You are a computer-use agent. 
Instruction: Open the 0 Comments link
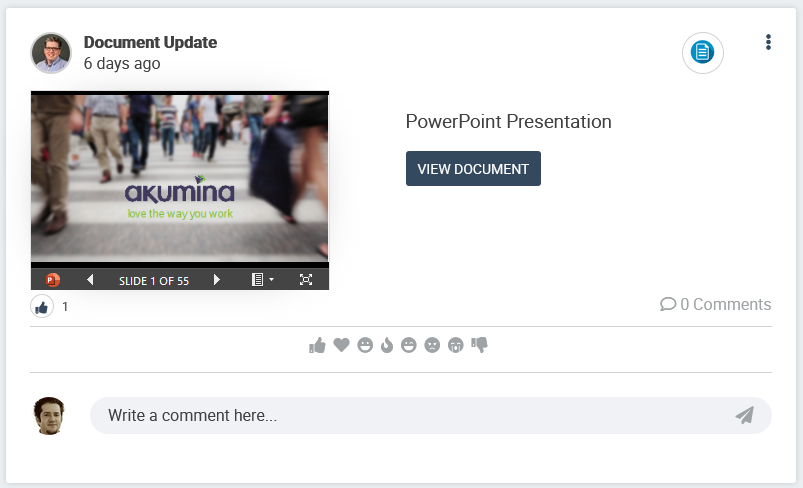716,304
